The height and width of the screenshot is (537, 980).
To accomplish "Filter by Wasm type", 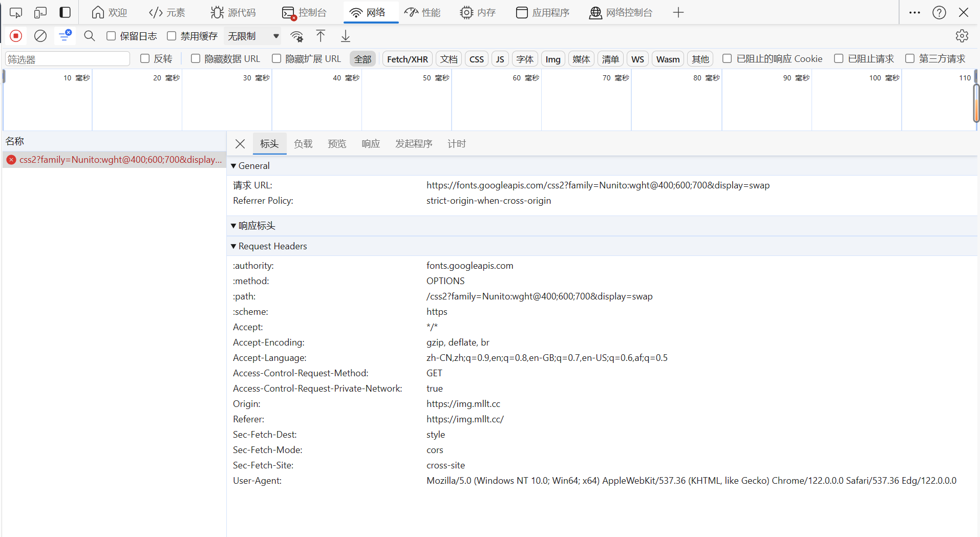I will pyautogui.click(x=668, y=59).
